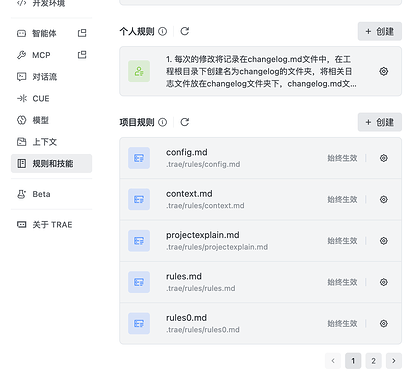Click the projectexplain.md file icon
Screen dimensions: 417x375
tap(139, 241)
